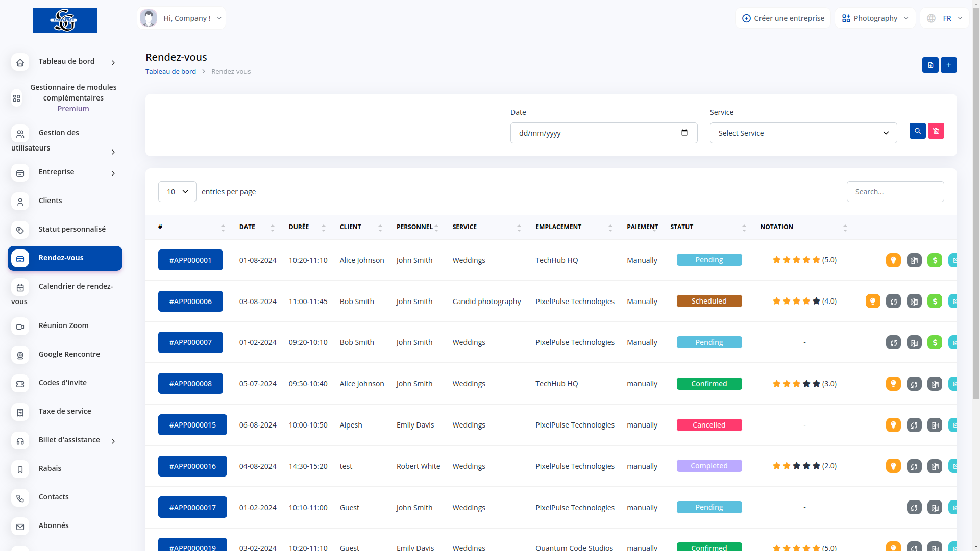Viewport: 980px width, 551px height.
Task: Expand the Tableau de bord sidebar menu
Action: [x=66, y=62]
